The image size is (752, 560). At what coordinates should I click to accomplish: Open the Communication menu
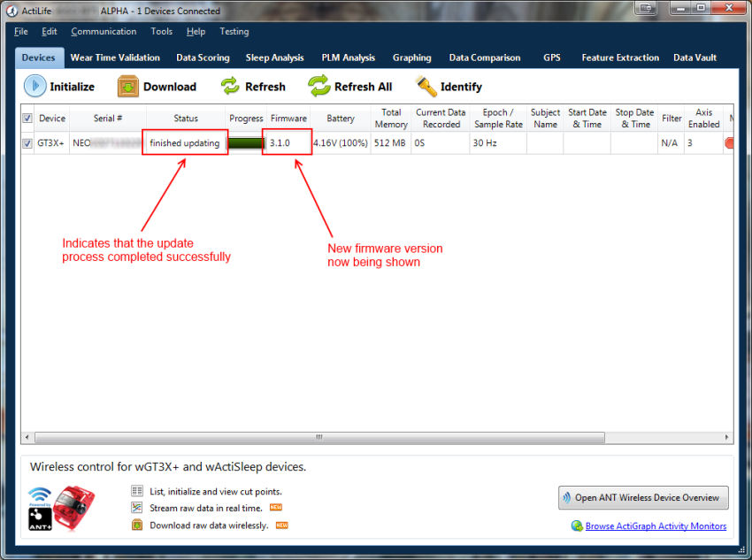104,31
